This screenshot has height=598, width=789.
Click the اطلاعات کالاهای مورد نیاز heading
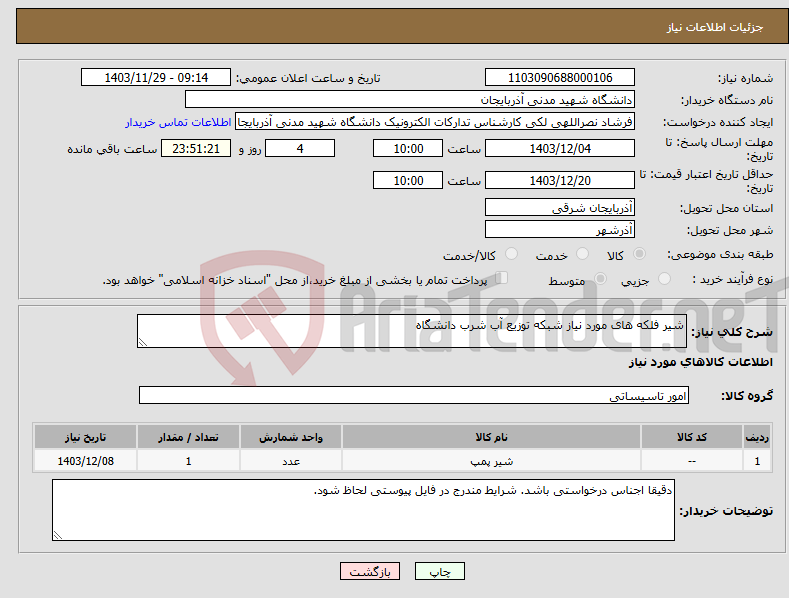click(x=700, y=362)
